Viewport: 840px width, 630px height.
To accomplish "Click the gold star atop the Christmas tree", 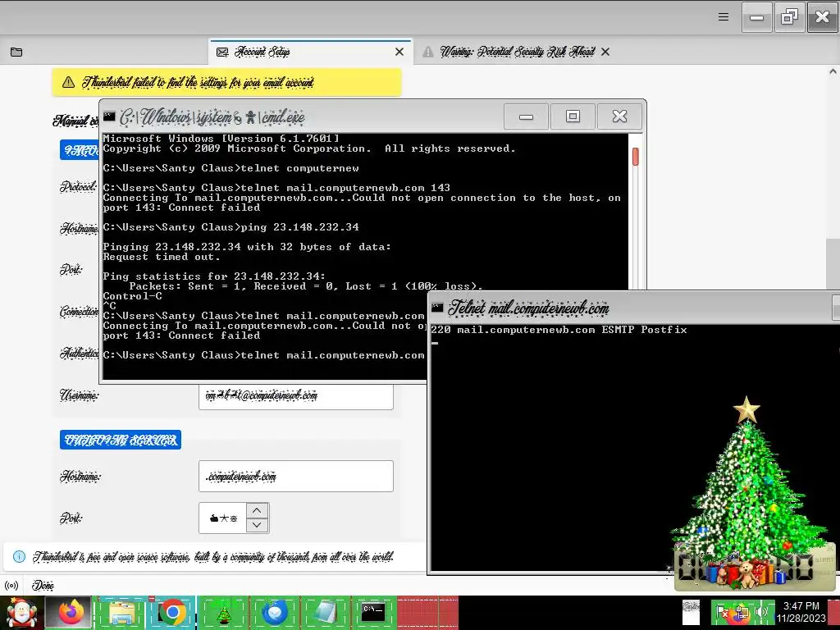I will point(746,410).
